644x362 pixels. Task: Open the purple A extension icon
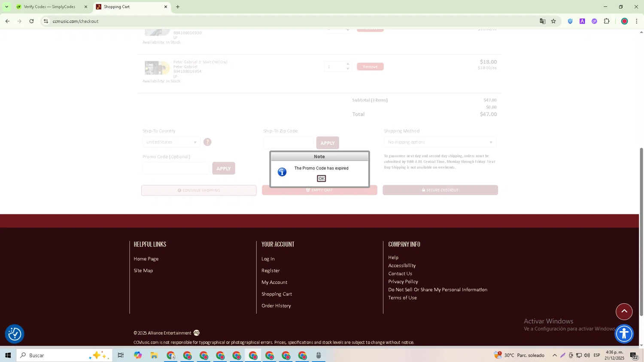click(582, 21)
